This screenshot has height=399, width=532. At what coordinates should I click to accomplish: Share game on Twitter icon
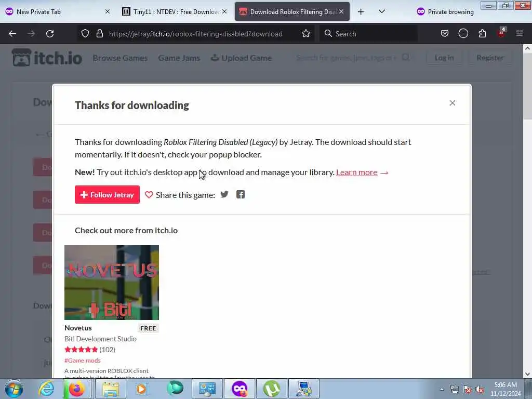(x=224, y=194)
